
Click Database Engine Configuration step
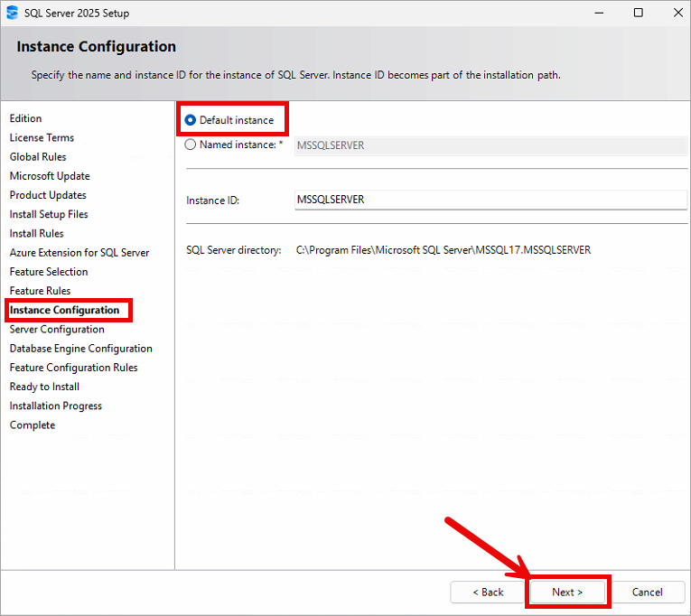[80, 349]
